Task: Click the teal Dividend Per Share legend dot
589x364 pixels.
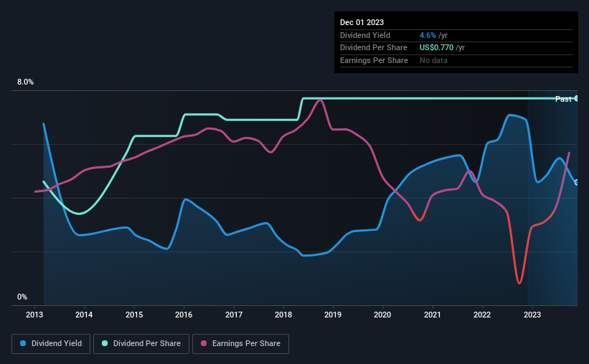Action: pos(105,343)
